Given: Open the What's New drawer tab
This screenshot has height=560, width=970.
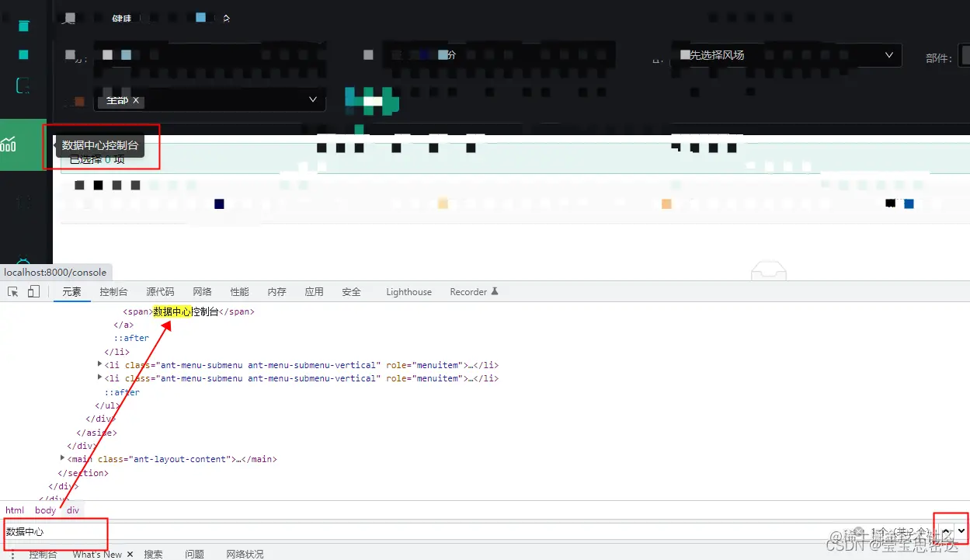Looking at the screenshot, I should 97,555.
